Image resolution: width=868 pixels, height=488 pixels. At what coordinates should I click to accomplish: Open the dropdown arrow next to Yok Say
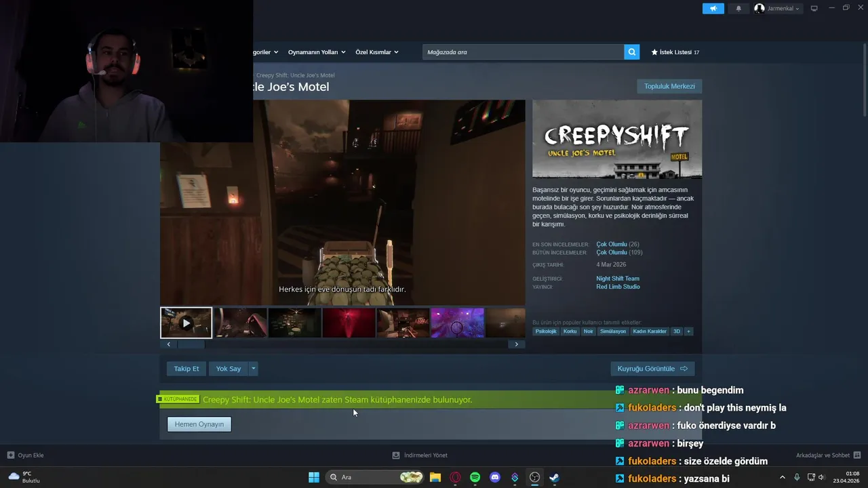point(254,369)
